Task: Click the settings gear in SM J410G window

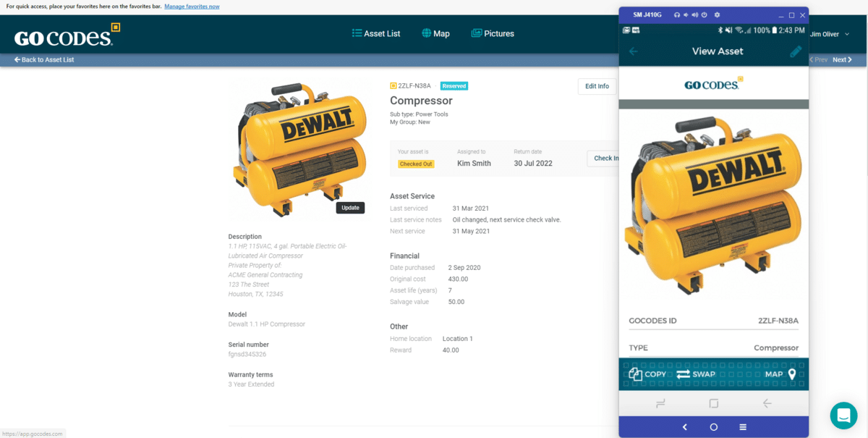Action: [x=717, y=15]
